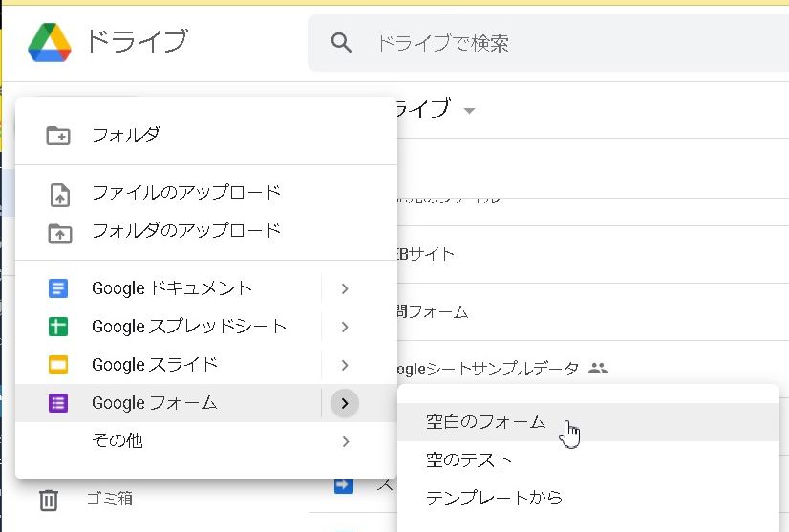Click the Google フォーム purple icon
789x532 pixels.
(58, 403)
